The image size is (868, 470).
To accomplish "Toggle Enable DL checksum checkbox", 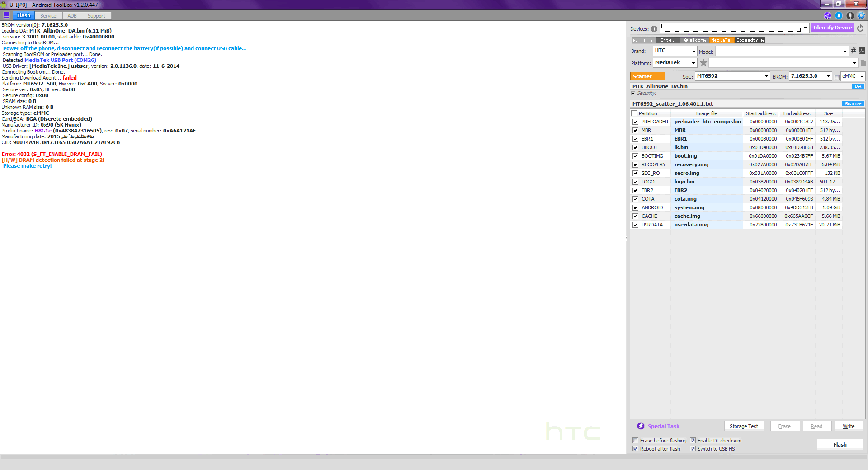I will 693,441.
